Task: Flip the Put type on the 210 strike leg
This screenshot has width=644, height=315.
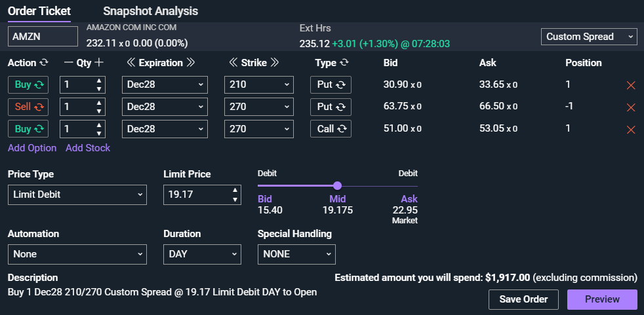Action: (331, 84)
